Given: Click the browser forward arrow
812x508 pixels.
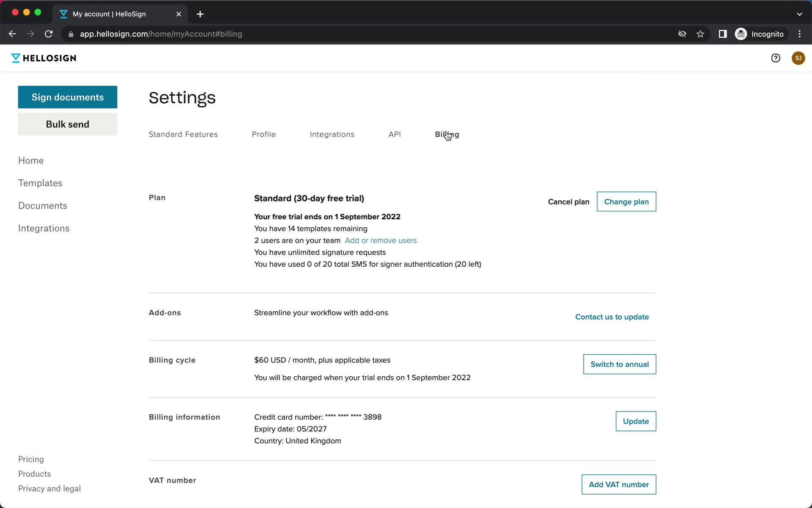Looking at the screenshot, I should (30, 34).
